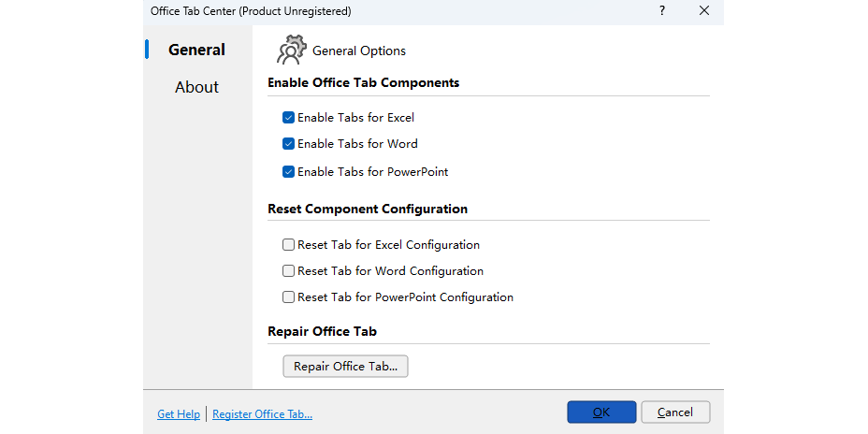Enable Reset Tab for PowerPoint Configuration

(289, 297)
